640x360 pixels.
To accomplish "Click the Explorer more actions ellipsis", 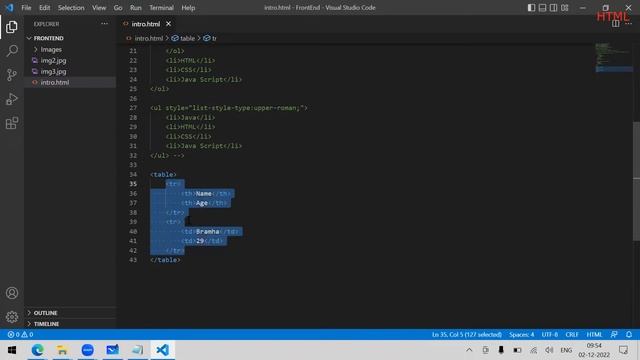I will pos(104,24).
